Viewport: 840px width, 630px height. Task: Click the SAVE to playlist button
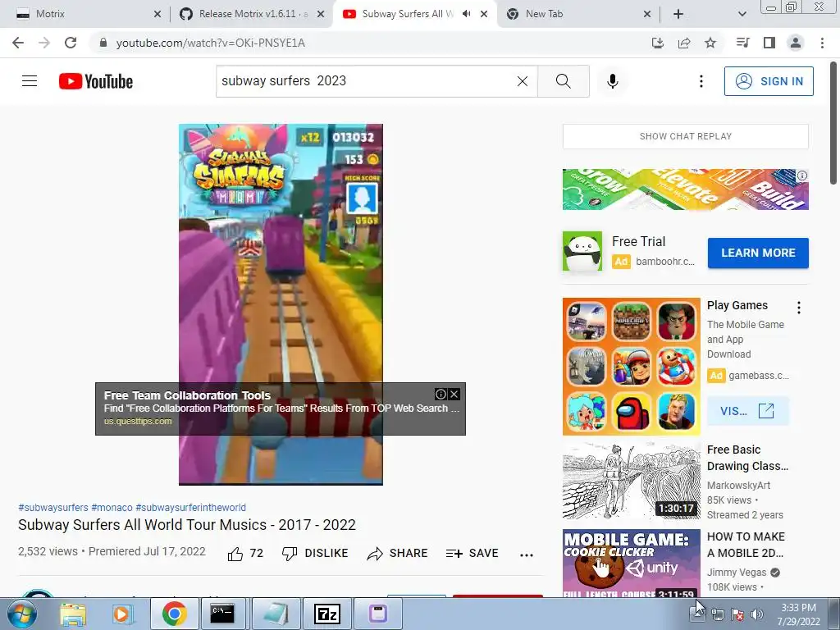tap(472, 554)
